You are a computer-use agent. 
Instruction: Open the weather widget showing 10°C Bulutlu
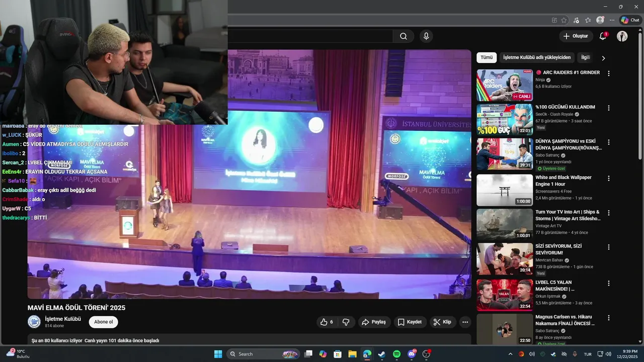(18, 354)
